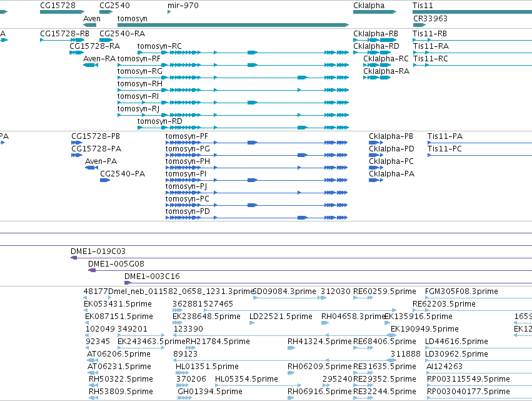Select EST HL05354.5prime label
Screen dimensions: 532x401
pos(246,379)
